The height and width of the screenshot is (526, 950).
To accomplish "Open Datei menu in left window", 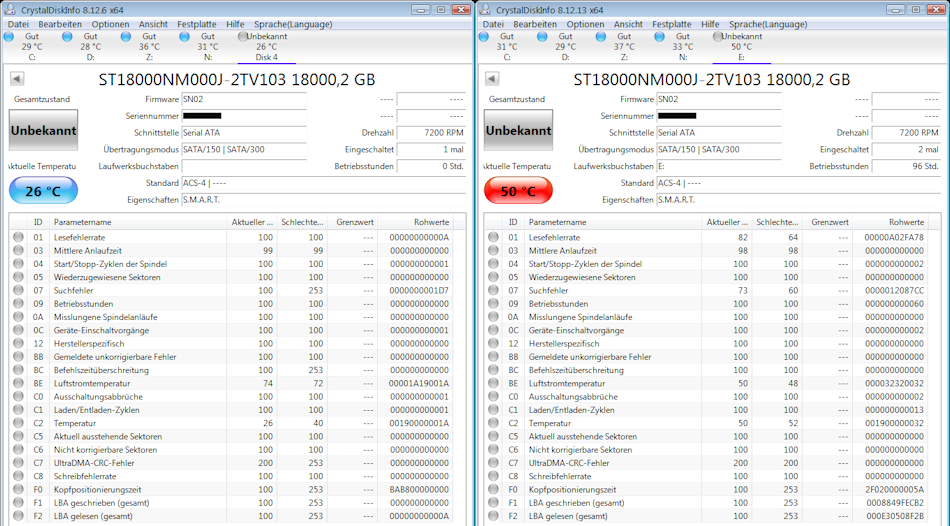I will (18, 24).
